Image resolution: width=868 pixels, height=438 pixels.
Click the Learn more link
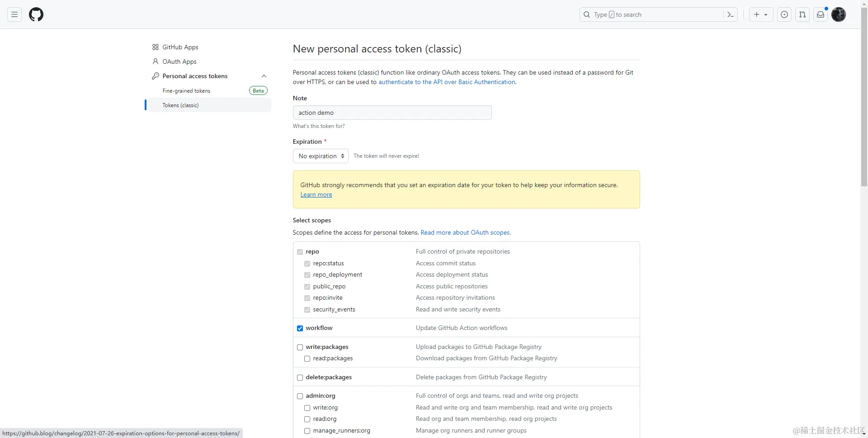tap(316, 194)
